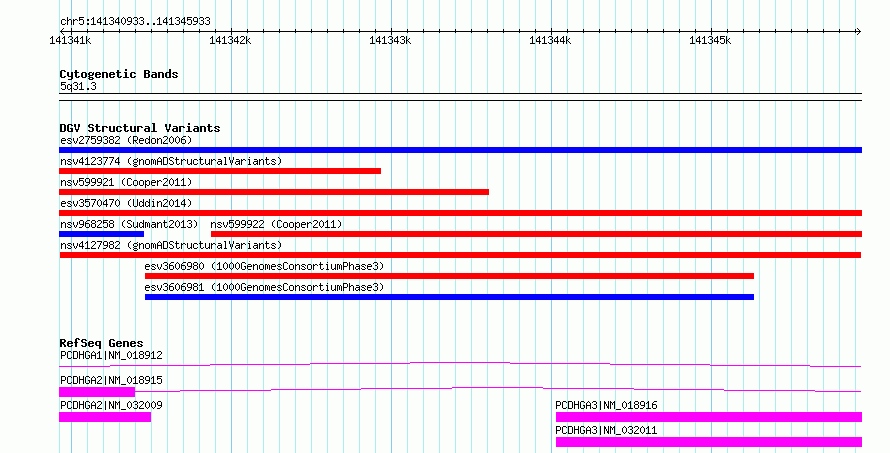Click the PCDHGA2 NM_018915 exon block
Screen dimensions: 890x453
[97, 392]
